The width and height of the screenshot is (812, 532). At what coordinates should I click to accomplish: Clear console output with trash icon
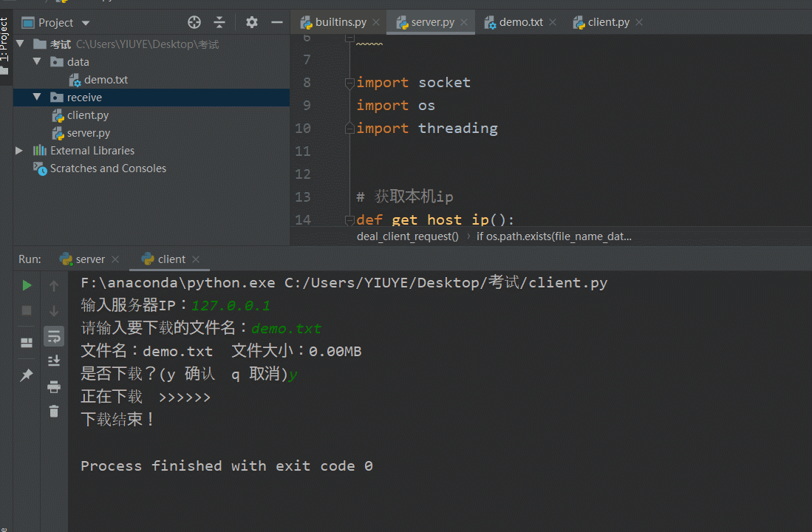(x=52, y=411)
